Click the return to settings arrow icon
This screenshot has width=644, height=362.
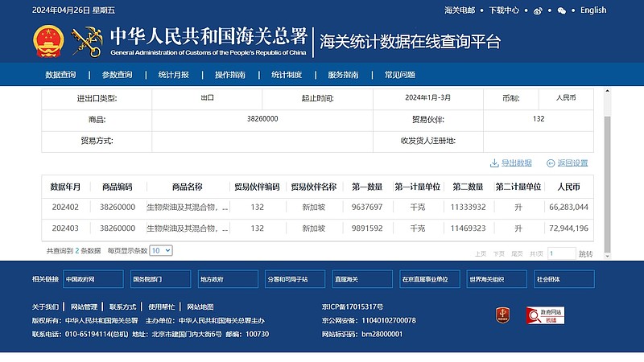[551, 163]
